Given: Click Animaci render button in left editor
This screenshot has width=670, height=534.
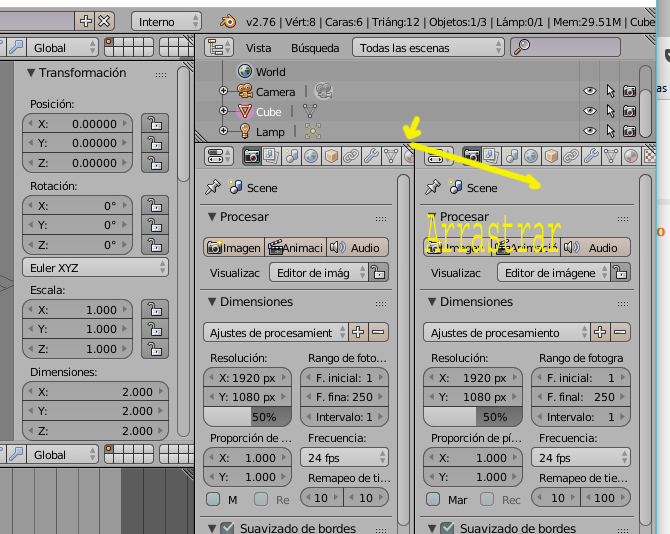Looking at the screenshot, I should (x=296, y=247).
